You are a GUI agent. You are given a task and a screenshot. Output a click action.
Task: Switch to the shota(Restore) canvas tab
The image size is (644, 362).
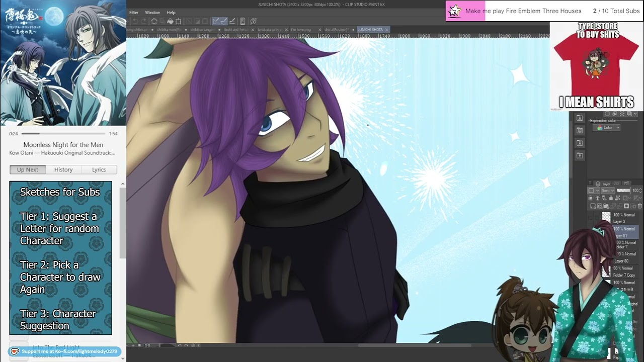[x=336, y=30]
